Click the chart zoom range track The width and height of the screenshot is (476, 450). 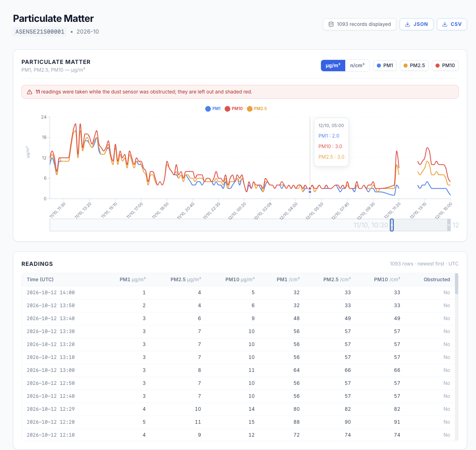[x=250, y=225]
